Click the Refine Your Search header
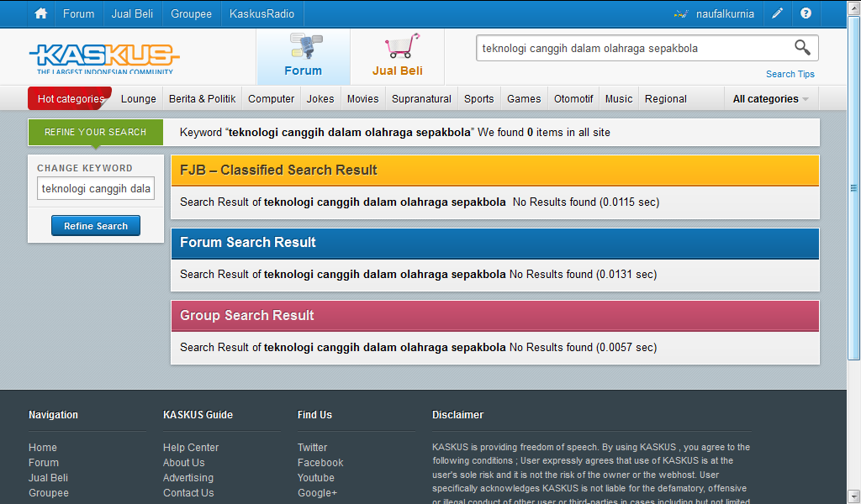This screenshot has height=504, width=861. tap(96, 132)
